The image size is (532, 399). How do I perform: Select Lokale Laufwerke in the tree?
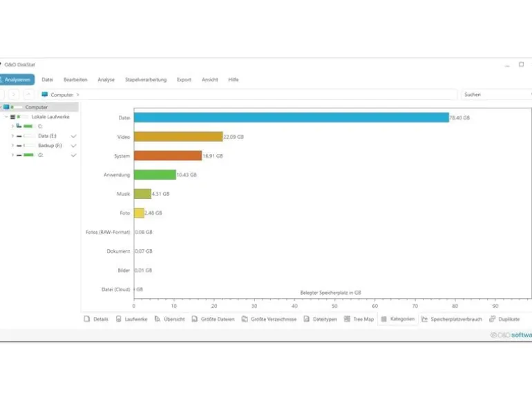50,117
